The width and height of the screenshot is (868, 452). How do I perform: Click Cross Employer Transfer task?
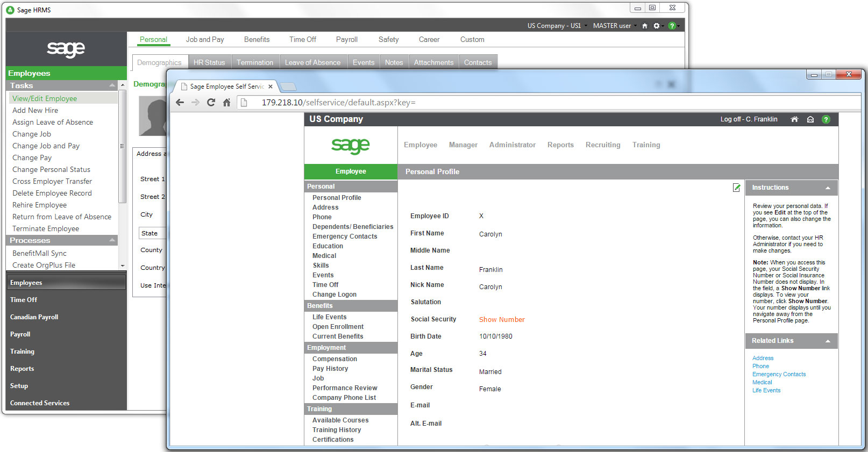52,181
